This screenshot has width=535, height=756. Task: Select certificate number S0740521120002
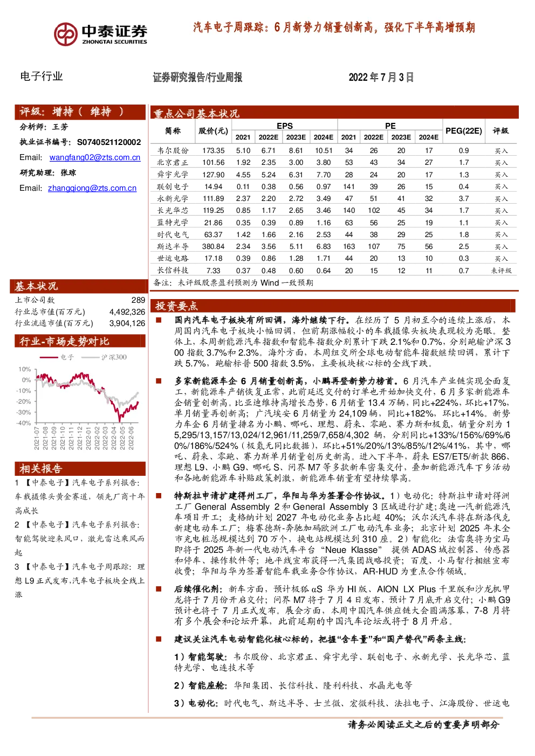click(x=109, y=142)
